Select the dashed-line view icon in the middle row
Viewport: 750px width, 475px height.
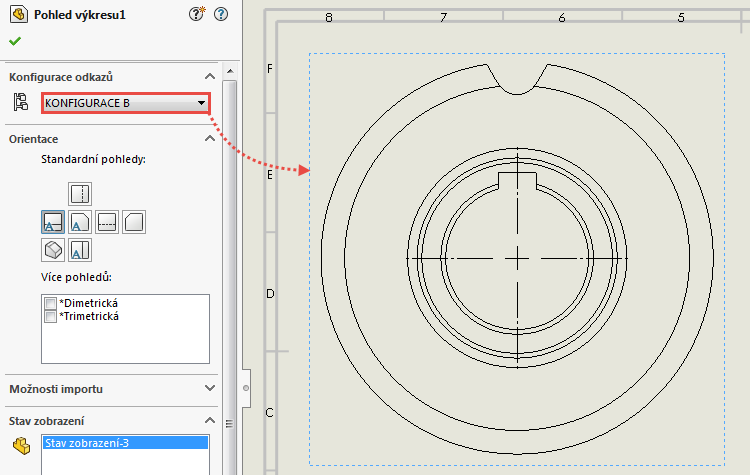(x=107, y=222)
